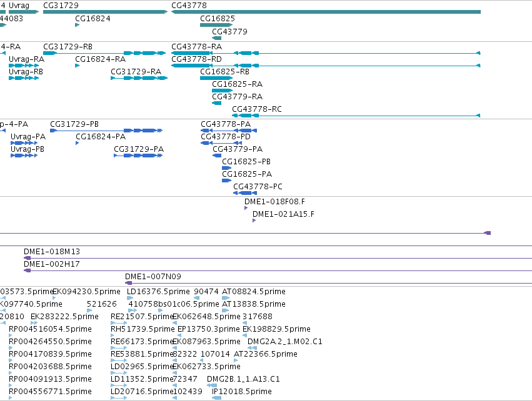Select protein CG43778-PC
Screen dimensions: 532x401
click(x=245, y=193)
